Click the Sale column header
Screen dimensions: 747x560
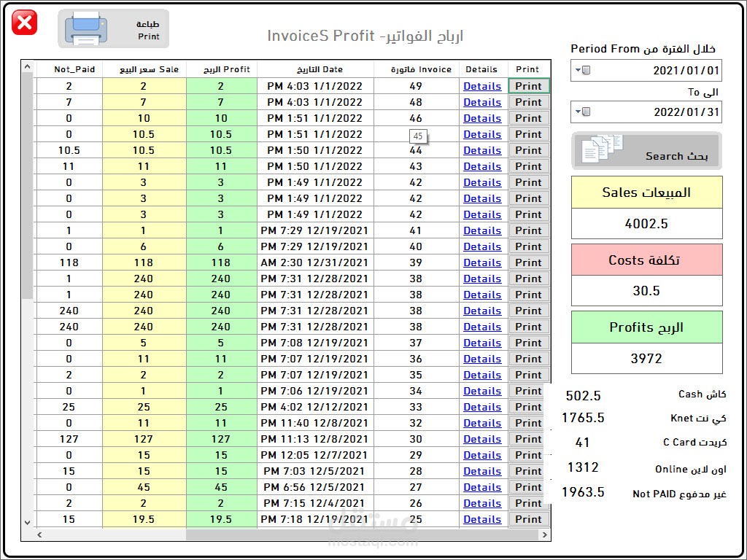(x=144, y=69)
